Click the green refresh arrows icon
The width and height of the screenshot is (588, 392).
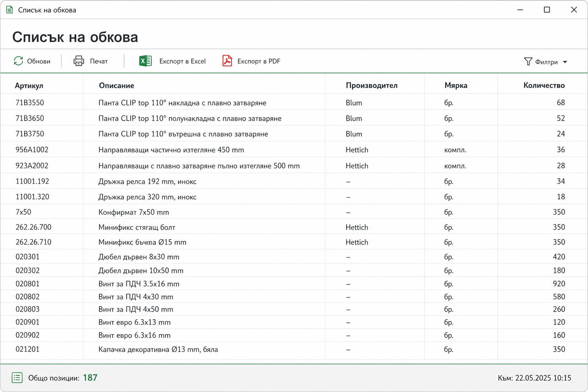18,61
